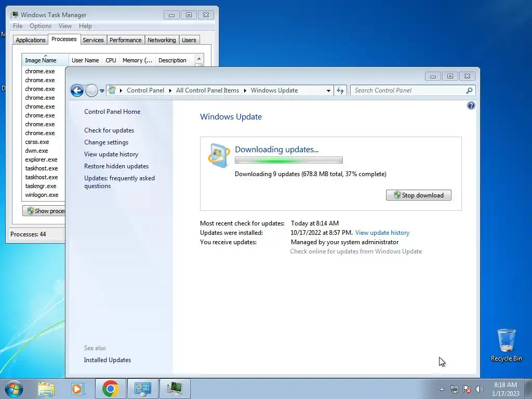The image size is (532, 399).
Task: Click the network tray icon
Action: pyautogui.click(x=454, y=389)
